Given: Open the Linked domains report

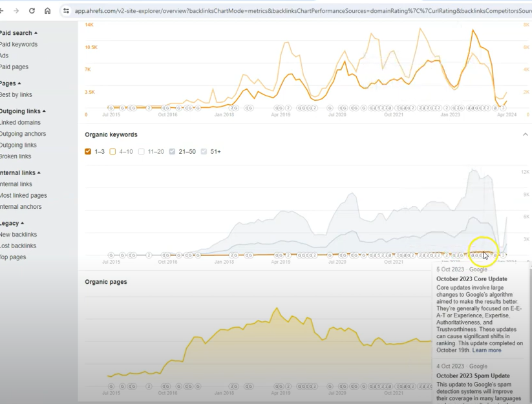Looking at the screenshot, I should (x=20, y=122).
